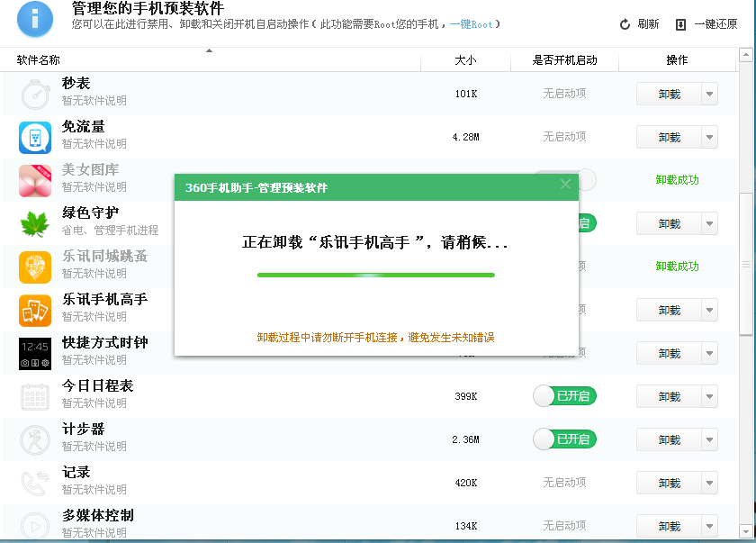756x543 pixels.
Task: Uninstall the 今日日程表 app
Action: [670, 396]
